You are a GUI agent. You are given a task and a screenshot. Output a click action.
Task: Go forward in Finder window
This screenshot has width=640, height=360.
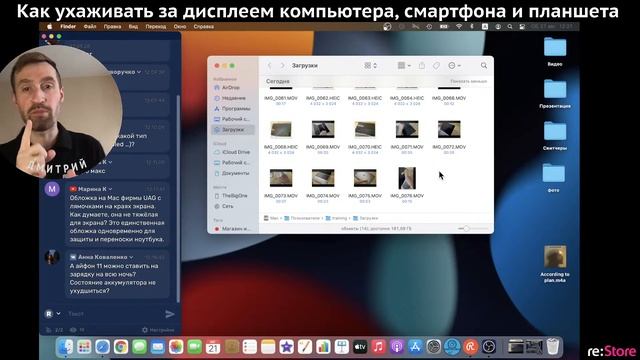click(x=282, y=65)
